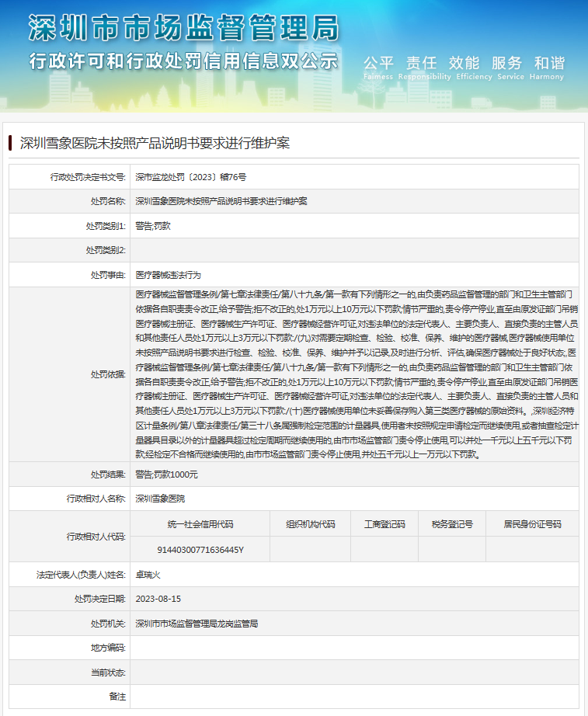Click the 工商登记码 column header

[384, 524]
